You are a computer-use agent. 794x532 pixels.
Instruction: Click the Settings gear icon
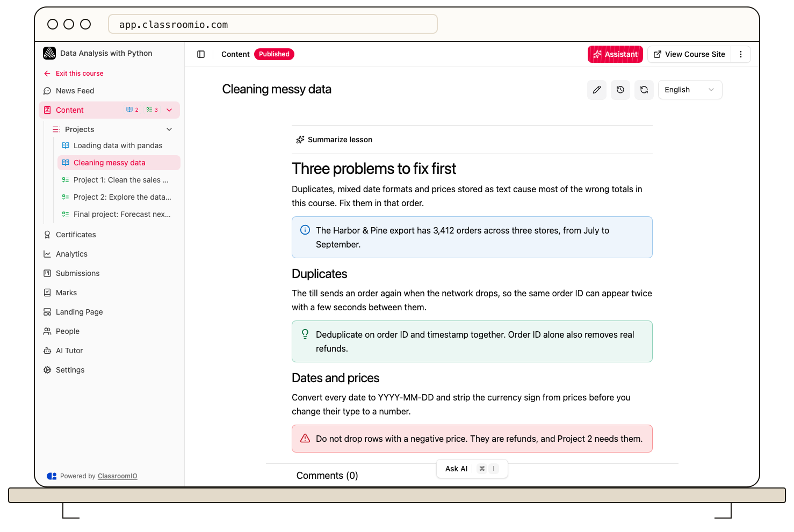(47, 370)
